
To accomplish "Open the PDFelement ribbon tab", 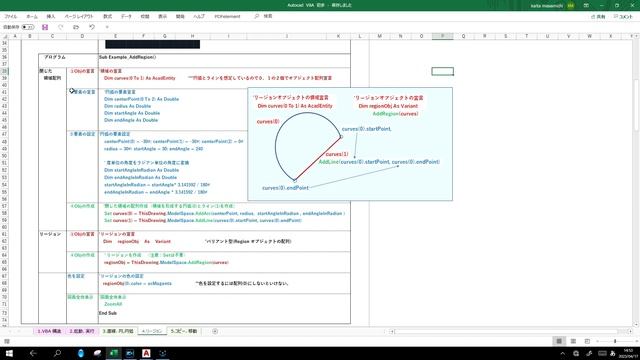I will pos(227,16).
